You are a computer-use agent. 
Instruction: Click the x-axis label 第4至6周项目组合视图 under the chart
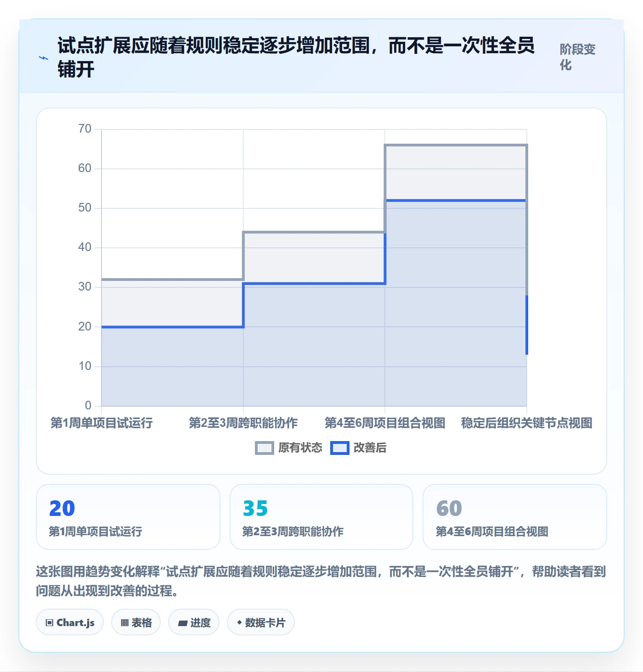click(x=385, y=423)
